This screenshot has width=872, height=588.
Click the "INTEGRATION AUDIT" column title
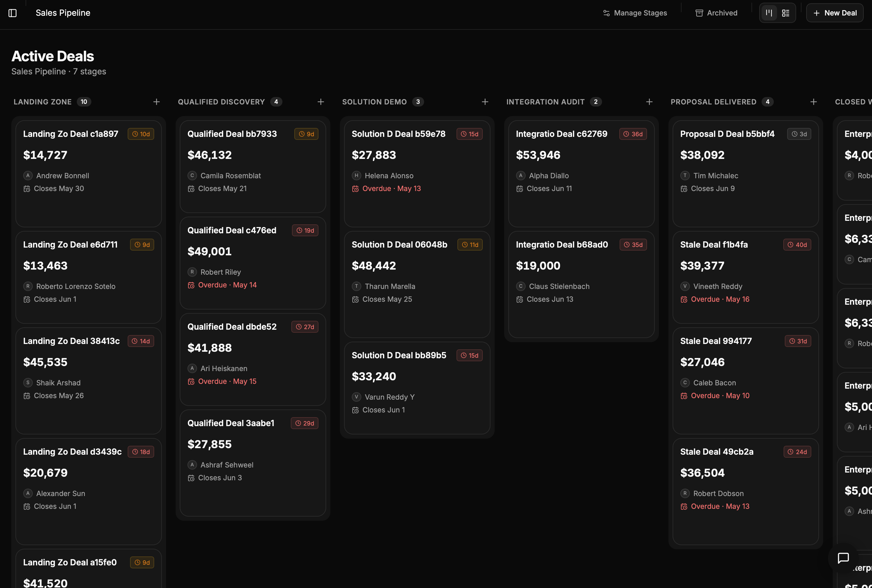click(x=545, y=102)
